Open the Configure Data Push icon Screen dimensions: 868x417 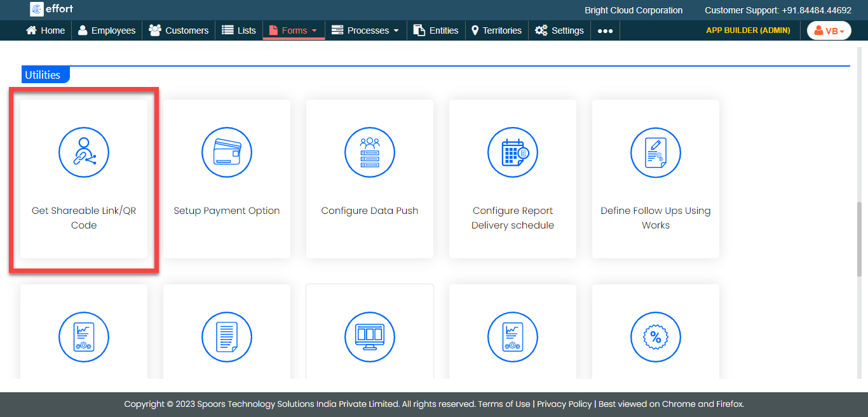pos(370,153)
